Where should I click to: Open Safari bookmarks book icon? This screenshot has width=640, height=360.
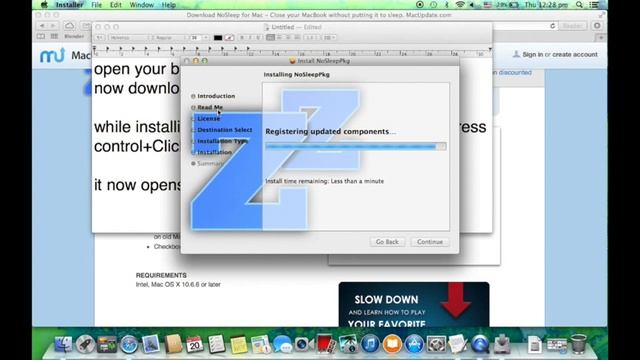click(x=41, y=36)
